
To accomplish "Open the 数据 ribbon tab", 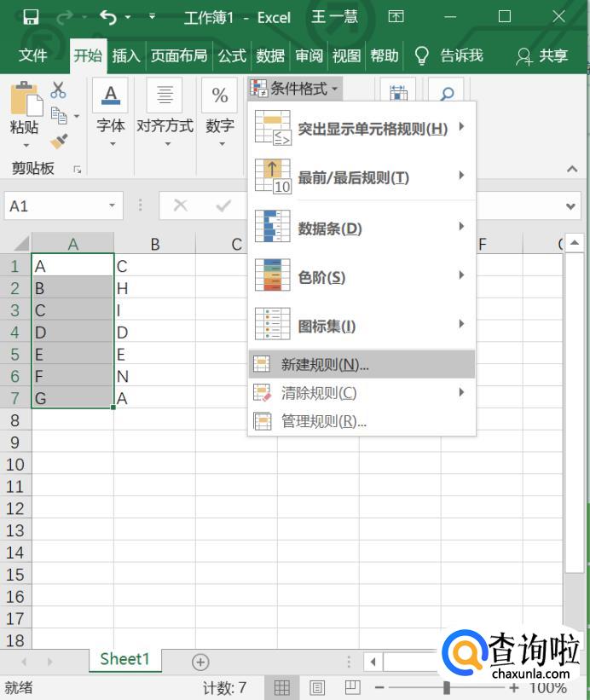I will (x=270, y=55).
